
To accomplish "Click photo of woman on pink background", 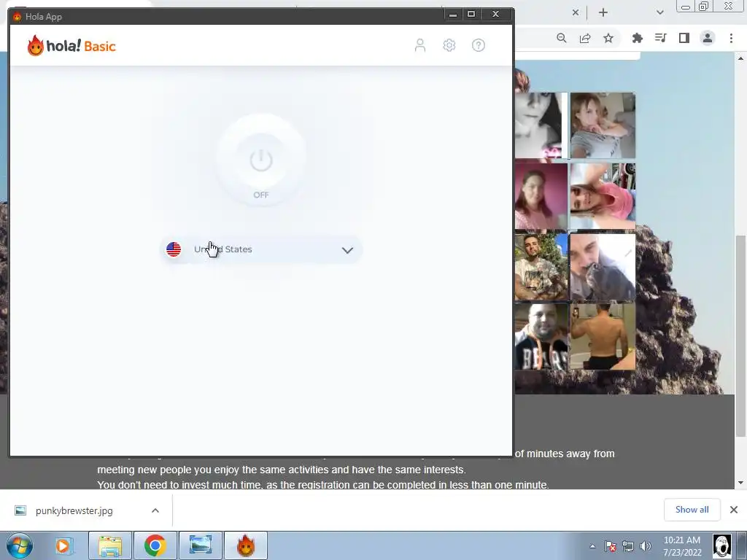I will coord(541,196).
